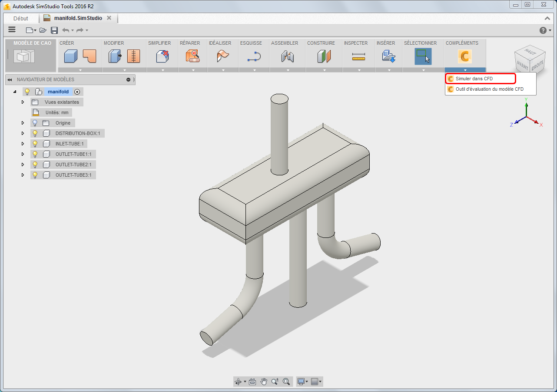Expand the OUTLET-TUBE3:1 component

[x=23, y=175]
